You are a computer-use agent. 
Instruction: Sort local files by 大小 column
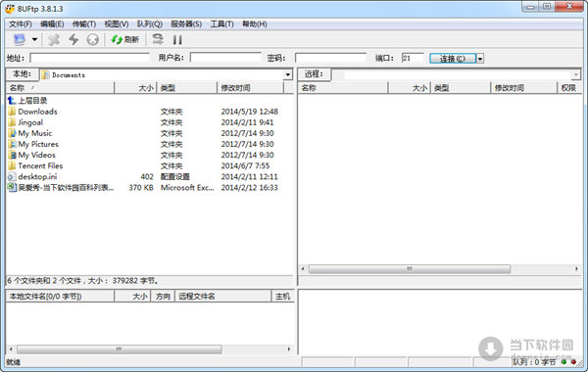click(135, 88)
